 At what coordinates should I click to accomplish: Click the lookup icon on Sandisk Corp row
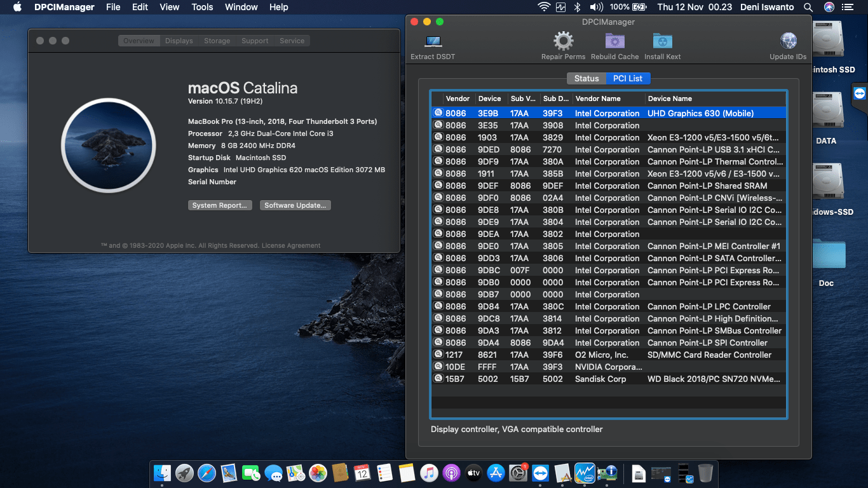point(438,379)
